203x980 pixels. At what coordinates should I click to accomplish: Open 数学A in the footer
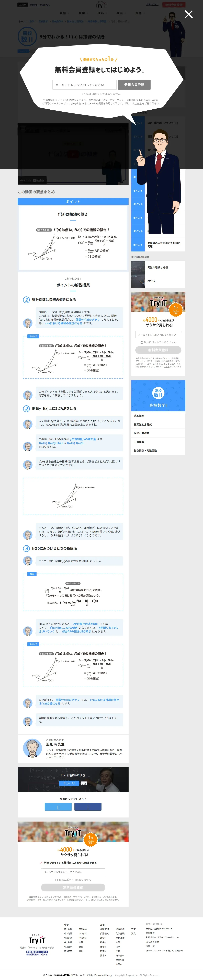pyautogui.click(x=103, y=951)
